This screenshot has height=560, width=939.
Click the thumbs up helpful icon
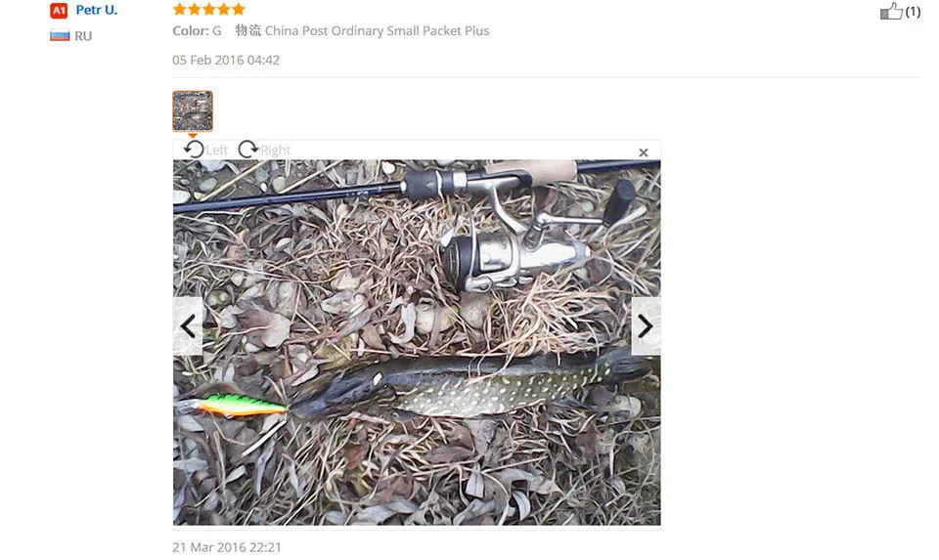(891, 12)
